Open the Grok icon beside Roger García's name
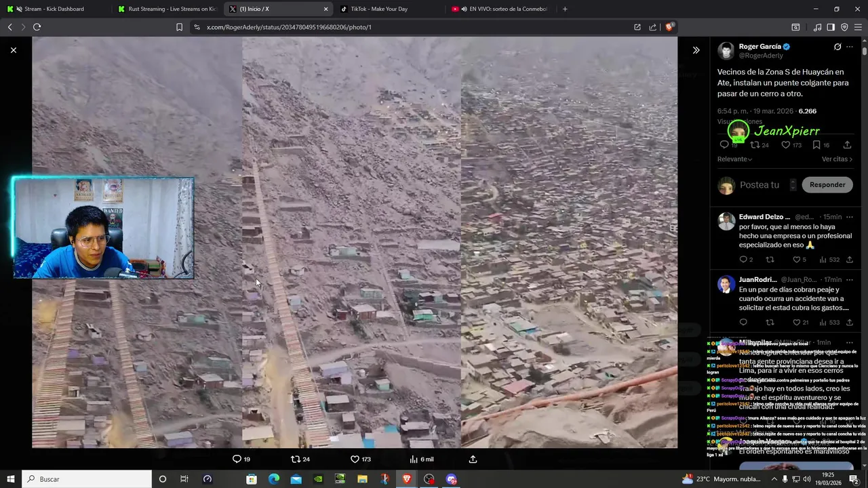This screenshot has height=488, width=868. pyautogui.click(x=837, y=47)
